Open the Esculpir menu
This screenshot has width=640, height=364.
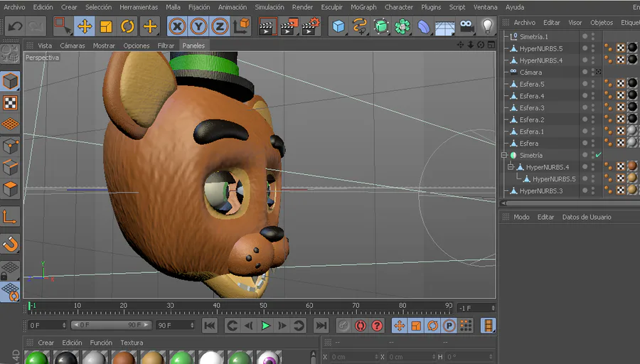(332, 7)
